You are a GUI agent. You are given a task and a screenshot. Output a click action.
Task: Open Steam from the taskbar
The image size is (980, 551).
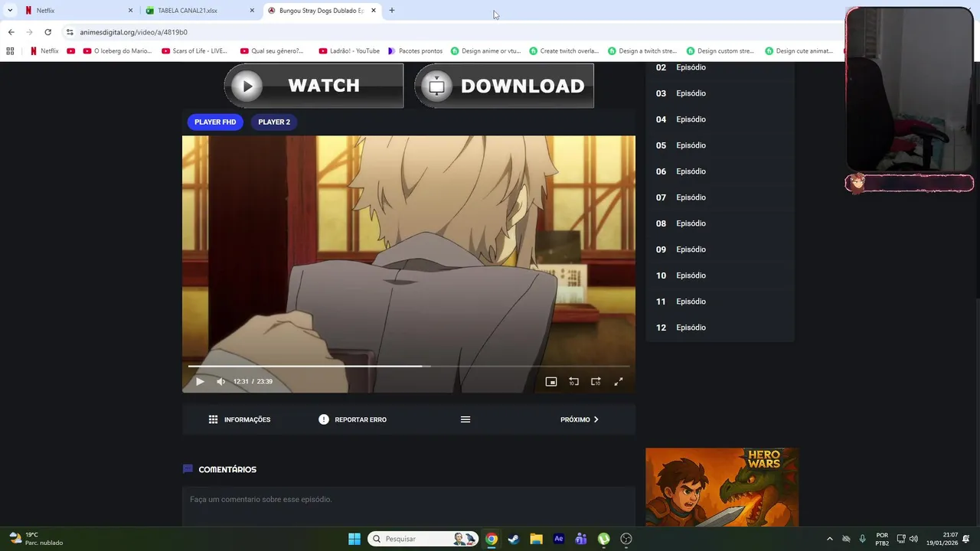(514, 539)
